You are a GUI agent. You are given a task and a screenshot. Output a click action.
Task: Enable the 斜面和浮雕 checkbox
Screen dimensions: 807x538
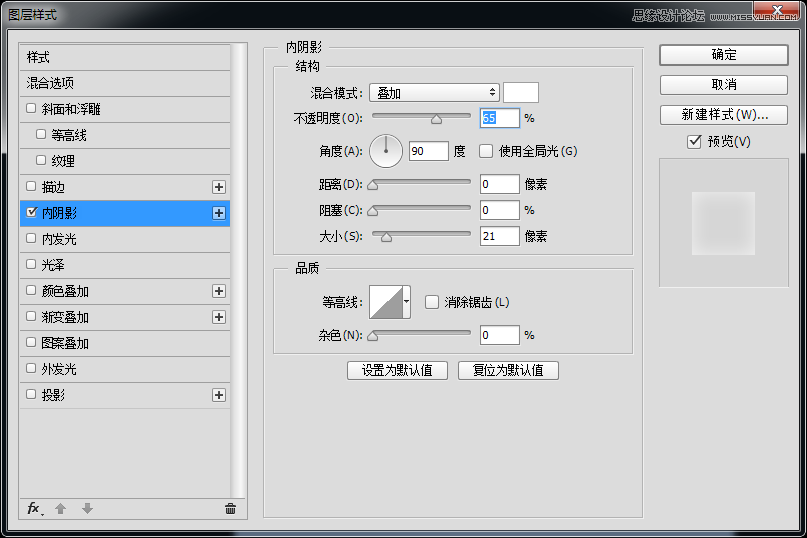pyautogui.click(x=31, y=109)
